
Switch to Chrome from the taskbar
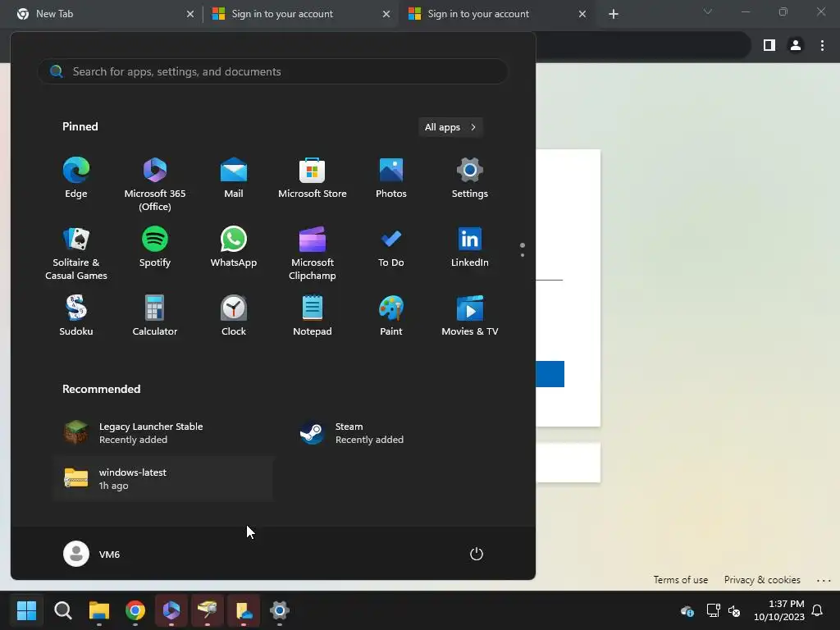coord(135,610)
